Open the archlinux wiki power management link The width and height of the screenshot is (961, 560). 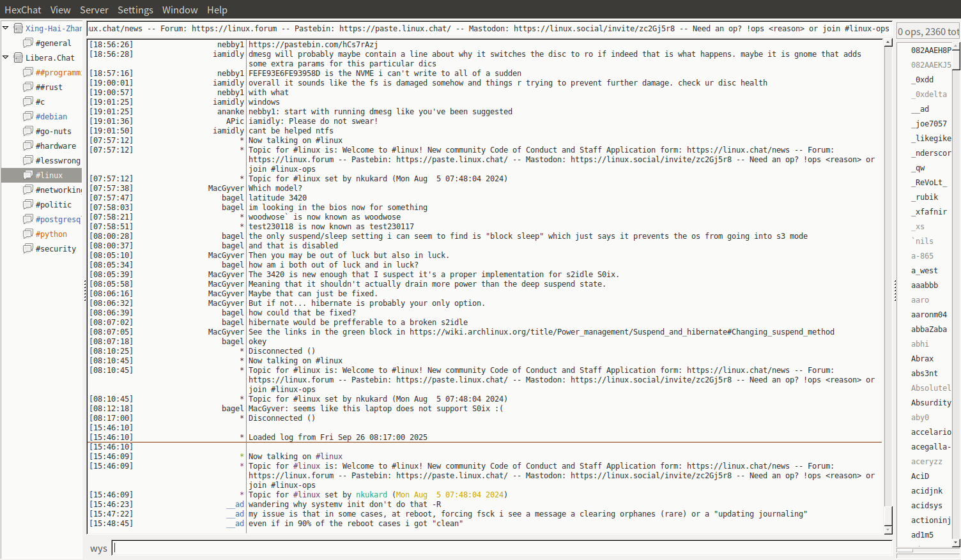click(x=621, y=332)
